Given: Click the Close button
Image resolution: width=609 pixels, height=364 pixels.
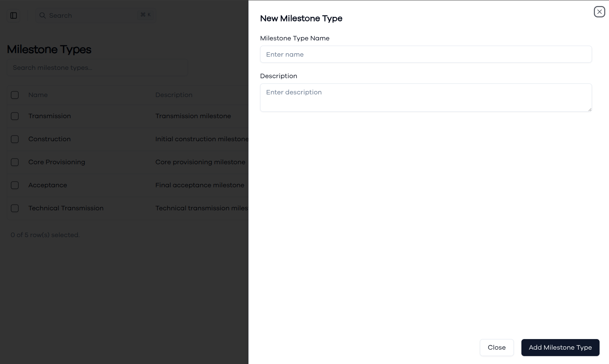Looking at the screenshot, I should pyautogui.click(x=496, y=347).
